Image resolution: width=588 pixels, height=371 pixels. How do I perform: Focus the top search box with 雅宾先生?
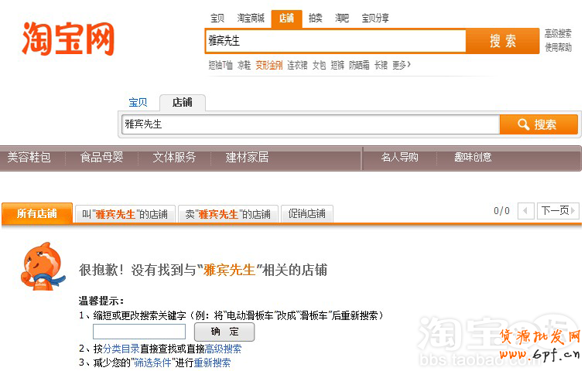(x=336, y=40)
